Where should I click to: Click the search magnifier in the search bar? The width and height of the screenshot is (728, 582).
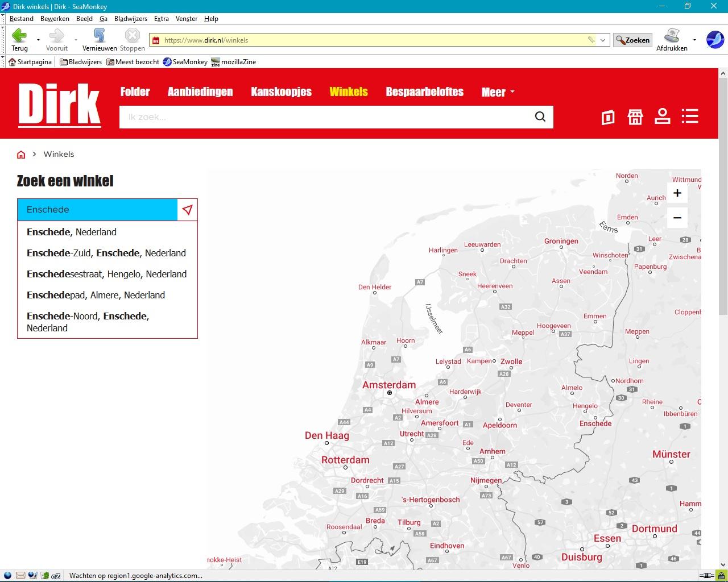[540, 117]
